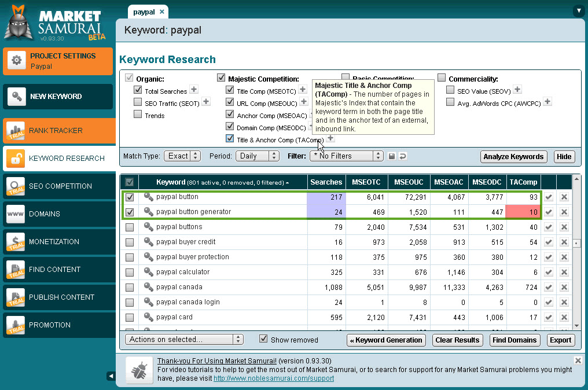The width and height of the screenshot is (588, 390).
Task: Add filter for SEO Traffic plus icon
Action: (206, 101)
